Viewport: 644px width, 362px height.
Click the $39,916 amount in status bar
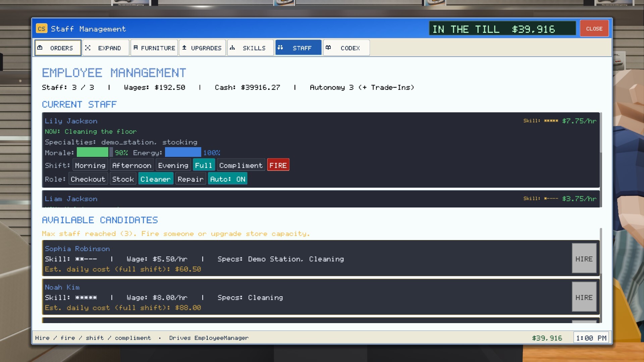tap(547, 338)
